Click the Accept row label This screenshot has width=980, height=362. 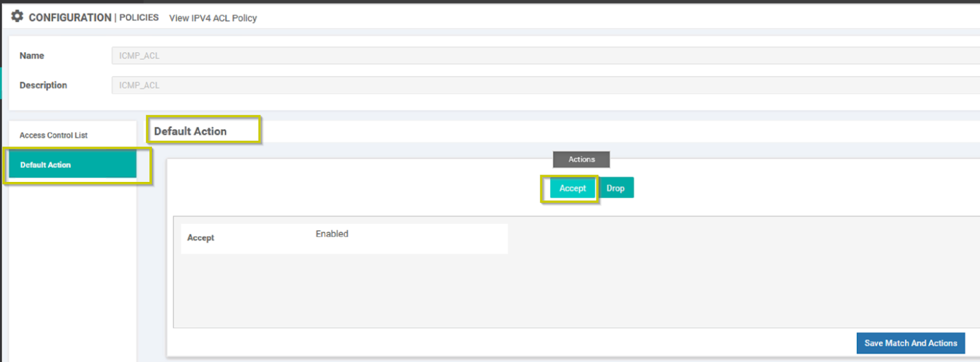tap(201, 238)
